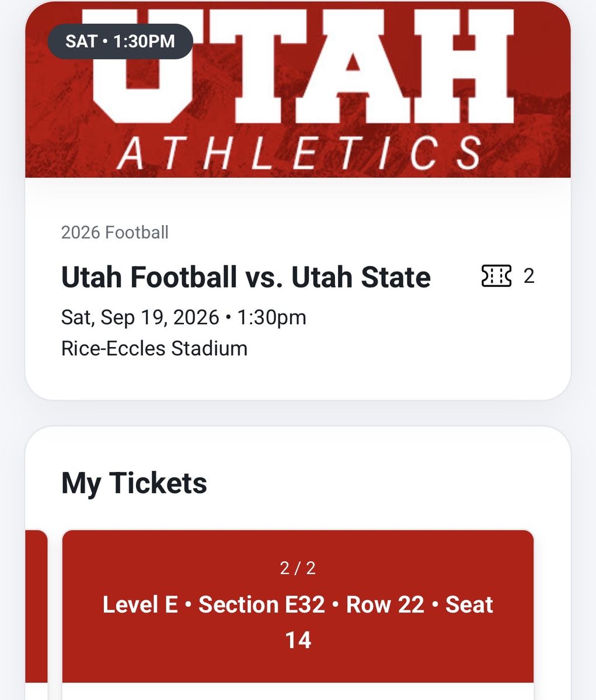Select the Section E32 Seat 14 ticket card
The width and height of the screenshot is (596, 700).
click(x=298, y=614)
